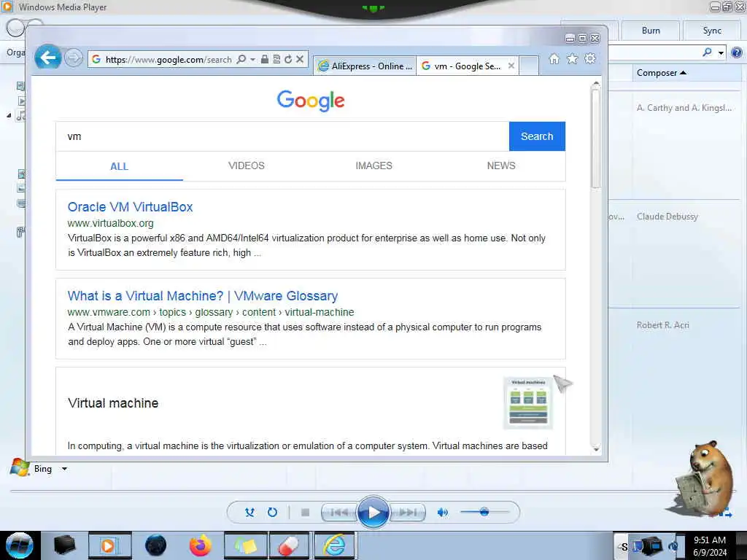Mute the Media Player volume
Screen dimensions: 747x560
click(443, 513)
